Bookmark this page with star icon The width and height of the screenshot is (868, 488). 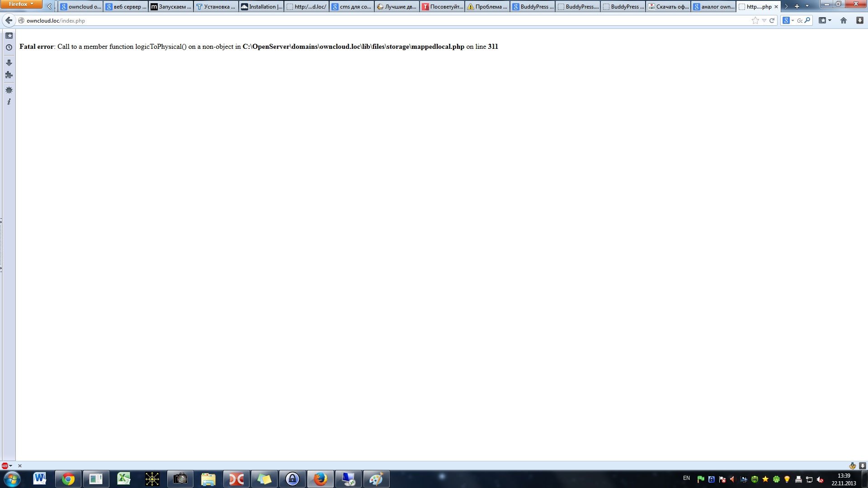pyautogui.click(x=755, y=20)
